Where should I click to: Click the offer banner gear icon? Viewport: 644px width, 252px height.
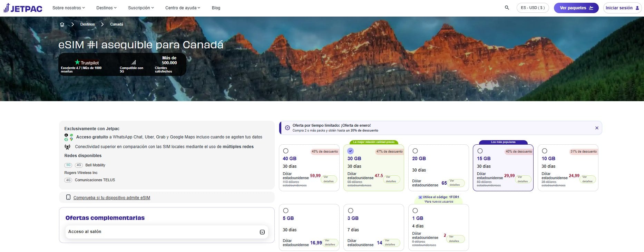tap(287, 128)
